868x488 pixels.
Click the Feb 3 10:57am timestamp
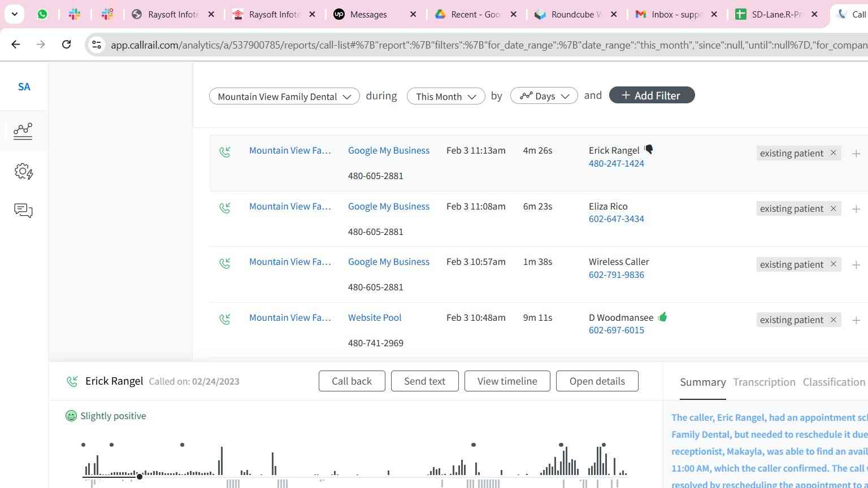point(476,262)
